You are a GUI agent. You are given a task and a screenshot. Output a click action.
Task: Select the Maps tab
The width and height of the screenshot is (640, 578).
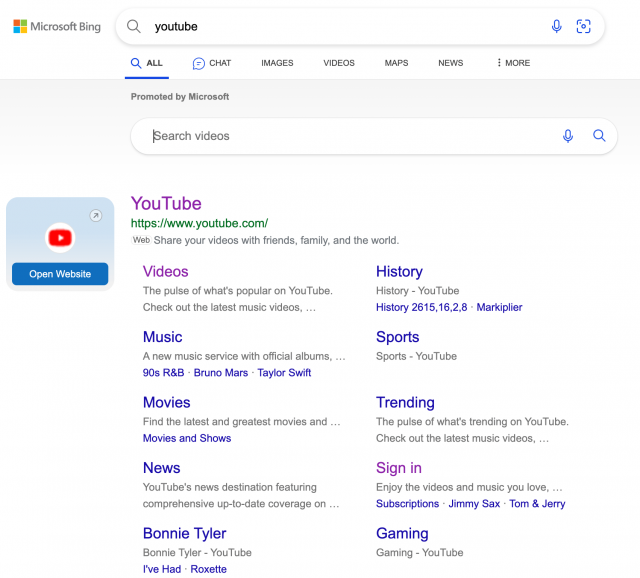pos(396,63)
